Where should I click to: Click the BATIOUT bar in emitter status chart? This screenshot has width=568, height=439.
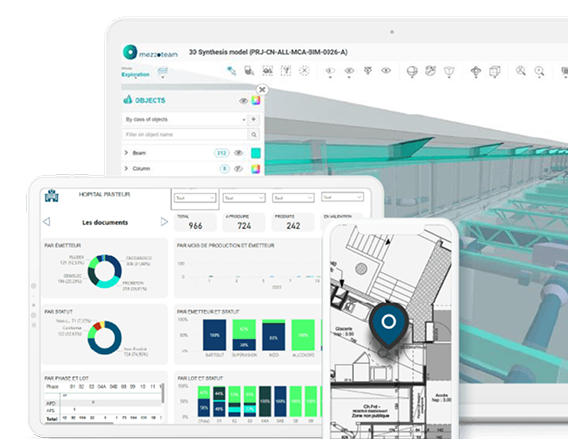(x=214, y=335)
